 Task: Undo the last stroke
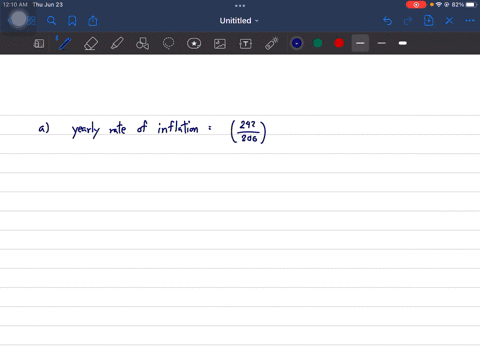pyautogui.click(x=387, y=21)
